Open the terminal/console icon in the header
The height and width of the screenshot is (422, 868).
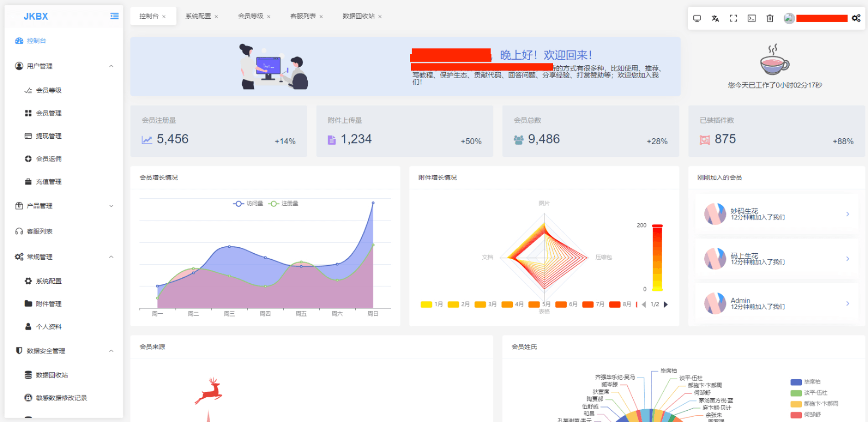point(751,18)
